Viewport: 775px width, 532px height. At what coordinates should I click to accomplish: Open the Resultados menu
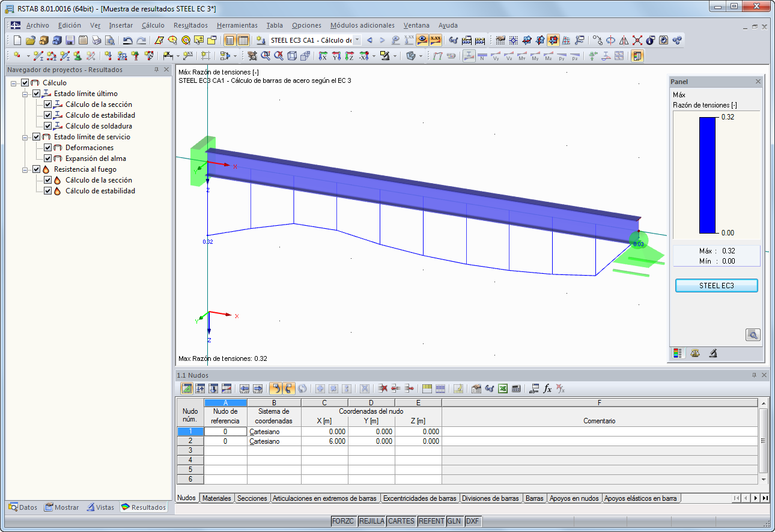pos(190,25)
